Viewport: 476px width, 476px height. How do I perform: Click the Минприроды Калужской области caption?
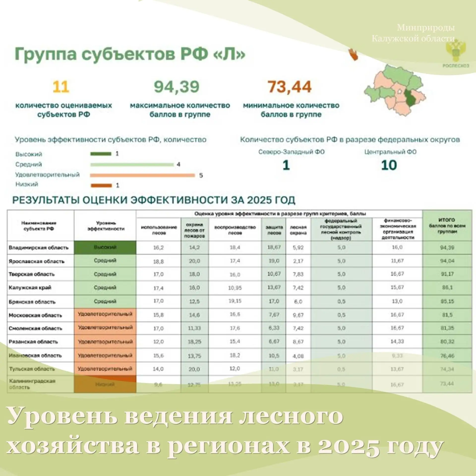(x=413, y=33)
